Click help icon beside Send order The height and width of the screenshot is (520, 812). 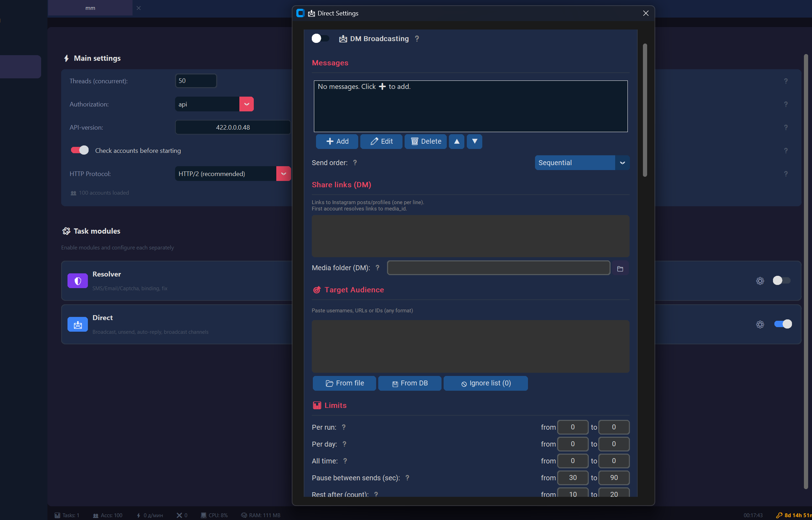(x=355, y=162)
